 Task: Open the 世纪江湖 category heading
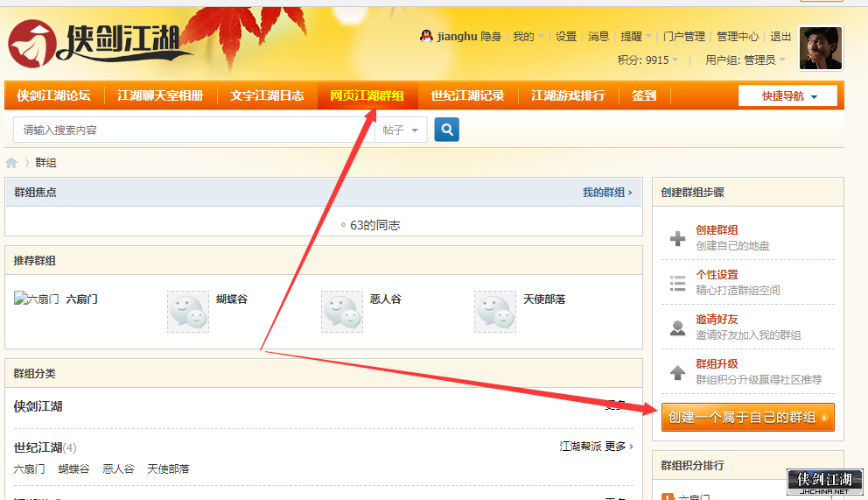pyautogui.click(x=38, y=447)
